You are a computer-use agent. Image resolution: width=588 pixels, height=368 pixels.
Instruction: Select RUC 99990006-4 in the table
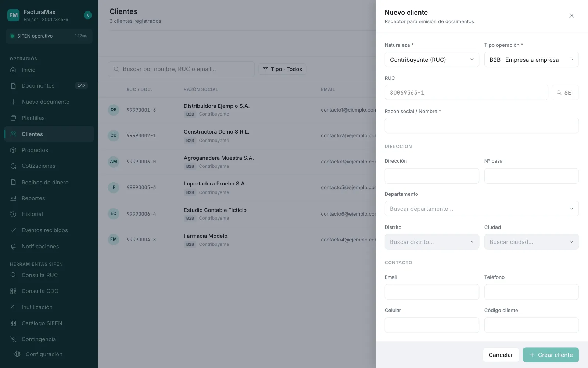coord(141,214)
